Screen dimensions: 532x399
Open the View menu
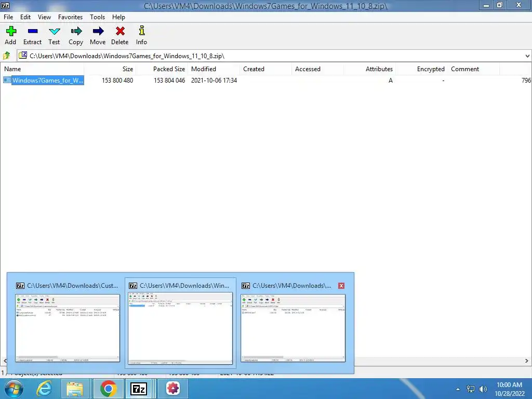(x=45, y=17)
